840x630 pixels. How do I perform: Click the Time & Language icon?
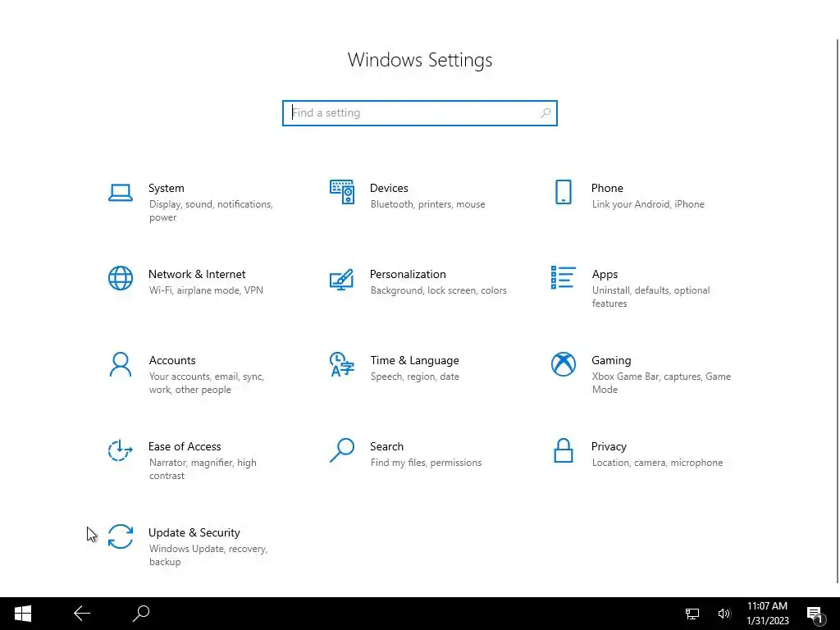click(342, 364)
